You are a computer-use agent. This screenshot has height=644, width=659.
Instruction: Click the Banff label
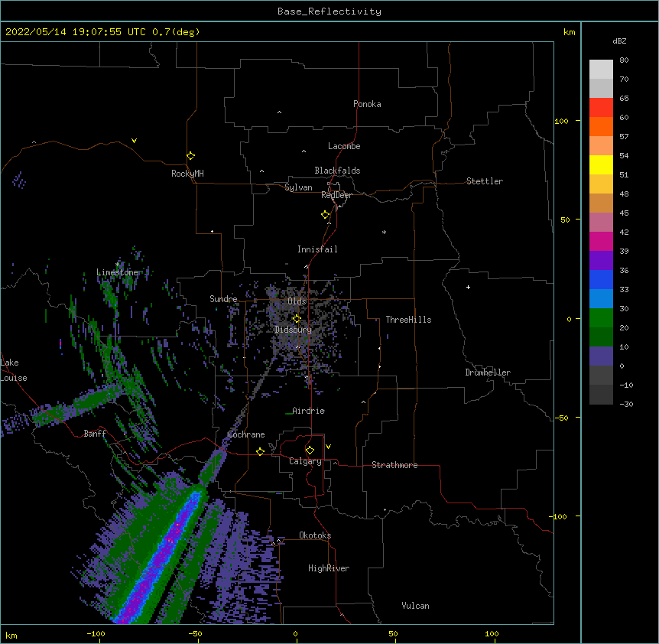click(95, 434)
